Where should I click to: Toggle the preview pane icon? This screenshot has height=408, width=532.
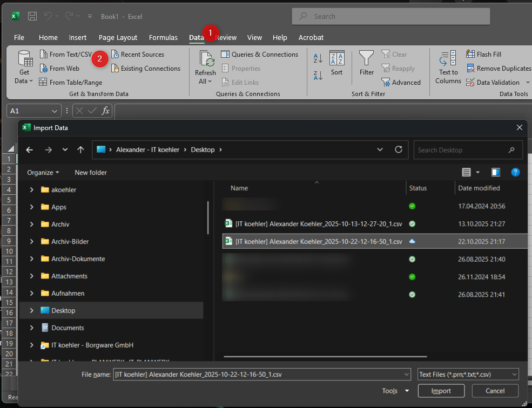pos(495,173)
